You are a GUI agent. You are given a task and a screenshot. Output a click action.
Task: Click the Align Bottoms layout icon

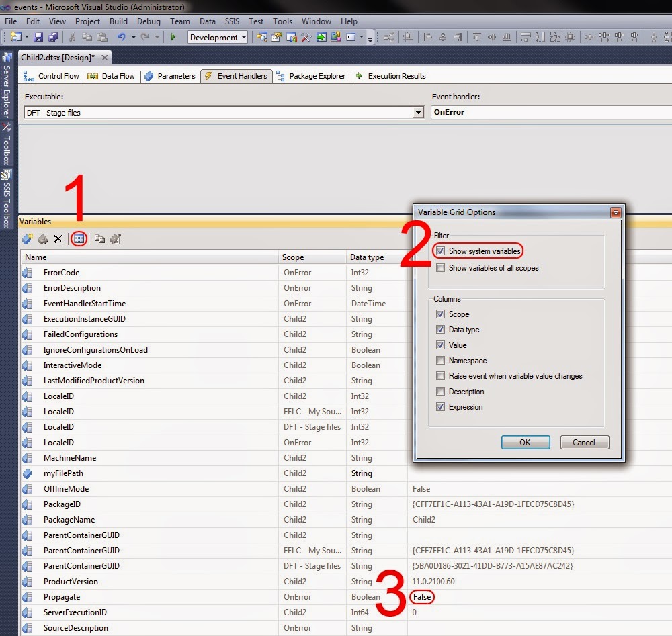(507, 37)
